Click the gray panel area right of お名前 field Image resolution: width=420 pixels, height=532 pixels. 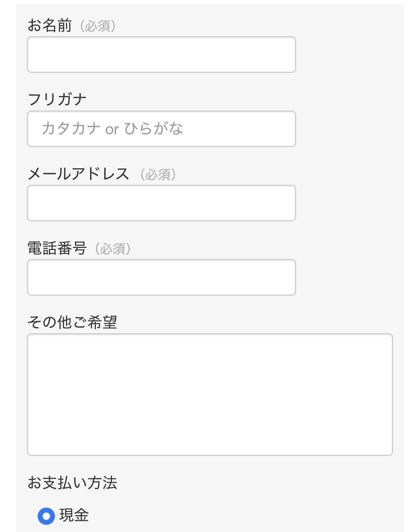pyautogui.click(x=348, y=55)
